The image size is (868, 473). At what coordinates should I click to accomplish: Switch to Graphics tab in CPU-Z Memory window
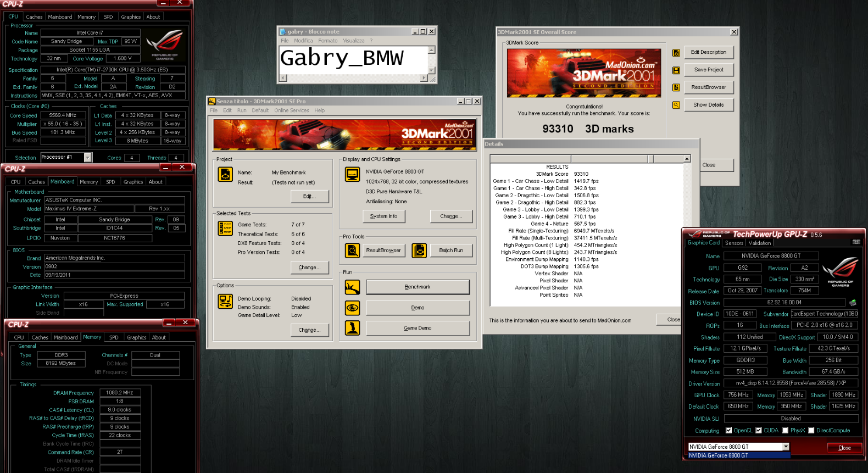tap(136, 337)
